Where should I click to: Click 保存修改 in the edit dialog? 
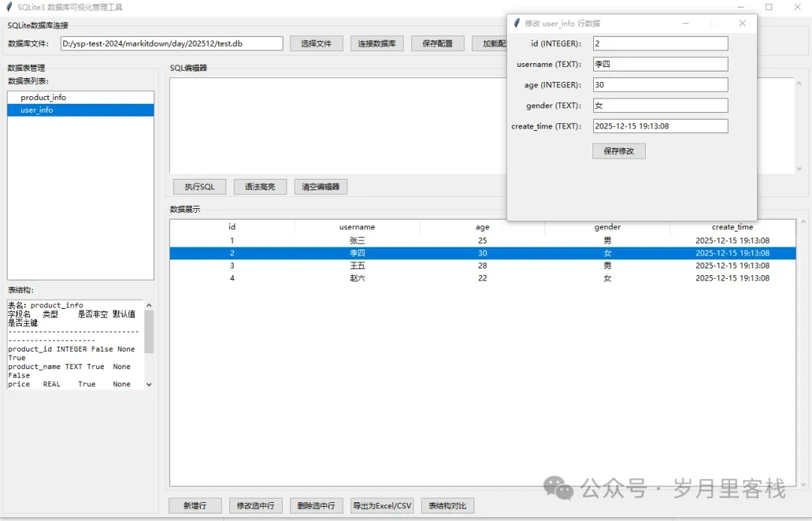(x=619, y=151)
